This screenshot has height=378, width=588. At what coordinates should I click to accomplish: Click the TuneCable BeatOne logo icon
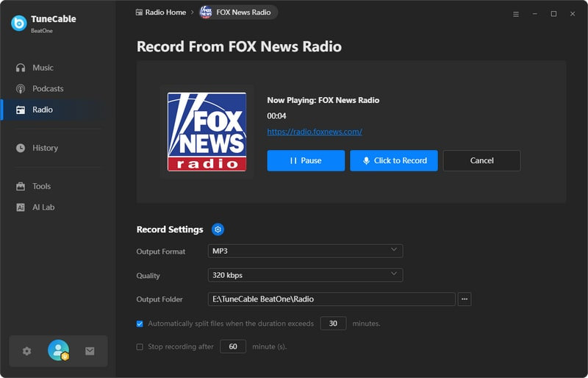pyautogui.click(x=19, y=24)
